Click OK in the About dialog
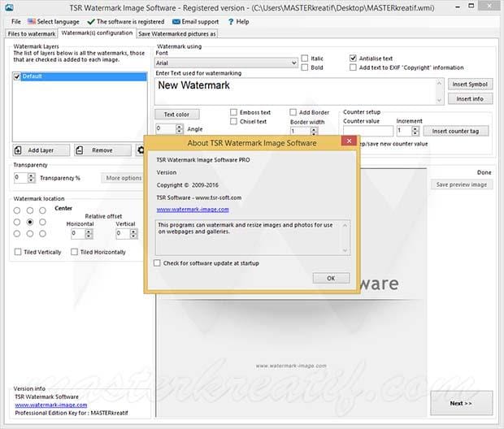The height and width of the screenshot is (429, 504). (x=331, y=279)
